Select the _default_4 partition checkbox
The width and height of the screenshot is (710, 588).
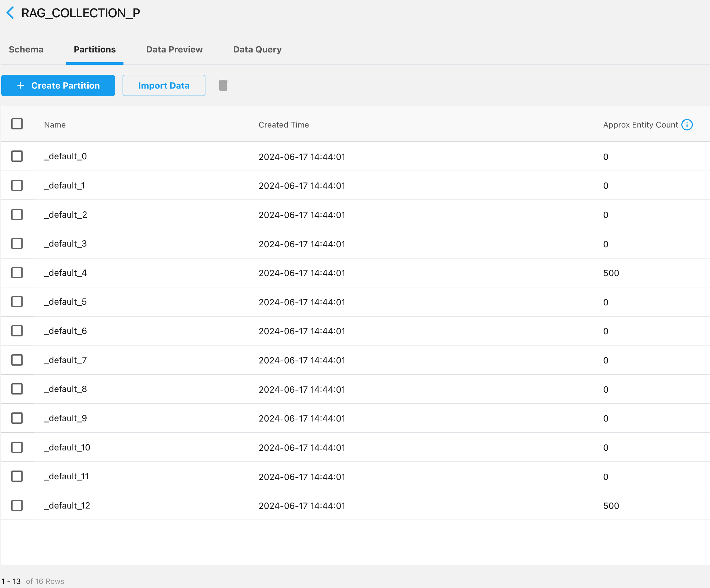pyautogui.click(x=17, y=273)
